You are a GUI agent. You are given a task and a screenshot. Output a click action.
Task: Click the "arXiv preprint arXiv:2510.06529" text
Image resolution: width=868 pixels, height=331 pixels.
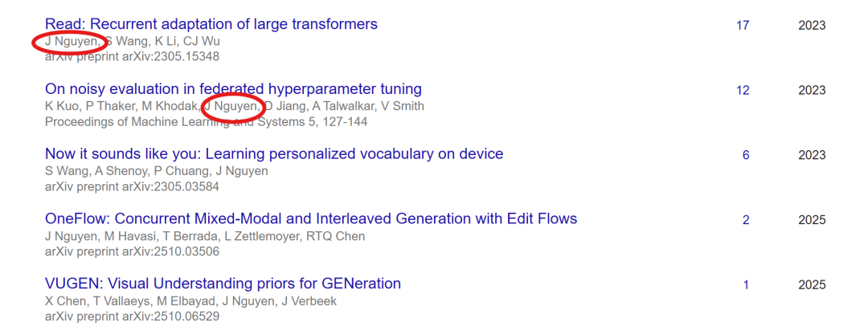point(132,317)
